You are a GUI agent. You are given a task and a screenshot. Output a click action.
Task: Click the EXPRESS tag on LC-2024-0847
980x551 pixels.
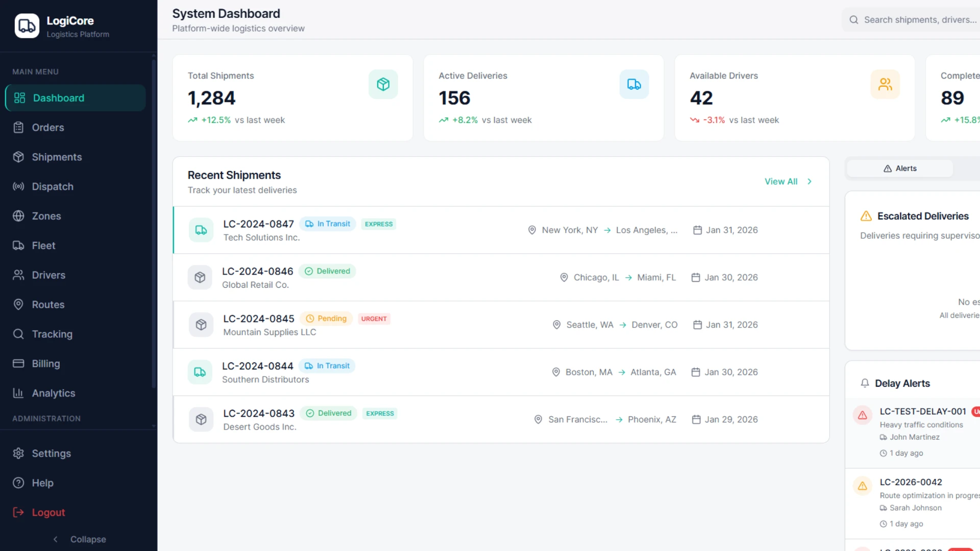379,224
